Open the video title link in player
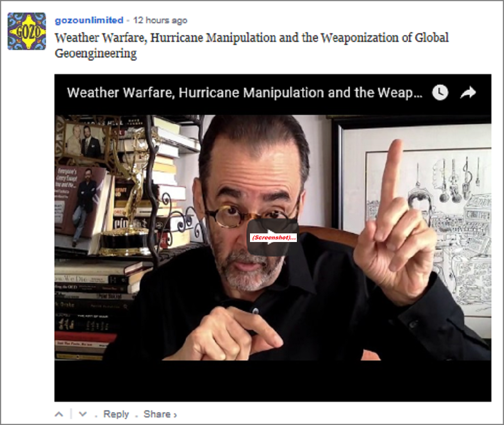The width and height of the screenshot is (504, 425). 244,93
